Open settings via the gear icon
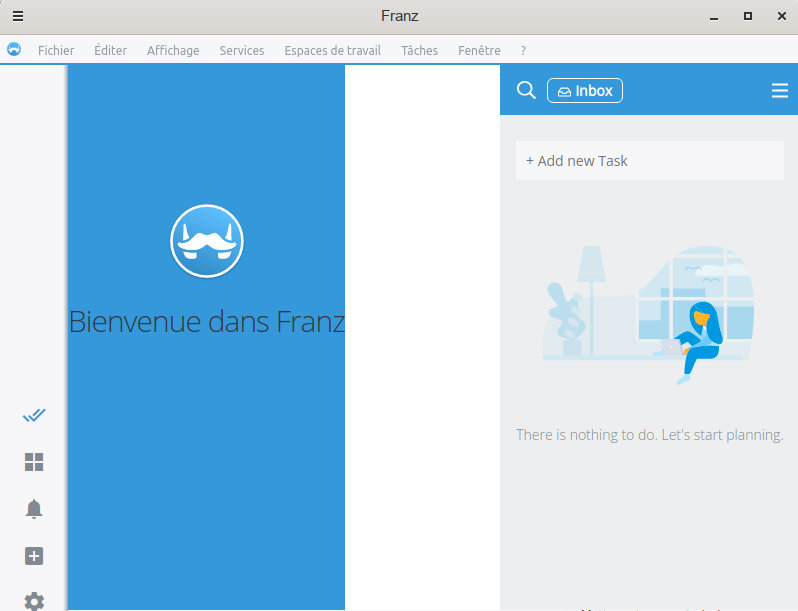Screen dimensions: 798x611 pyautogui.click(x=34, y=601)
